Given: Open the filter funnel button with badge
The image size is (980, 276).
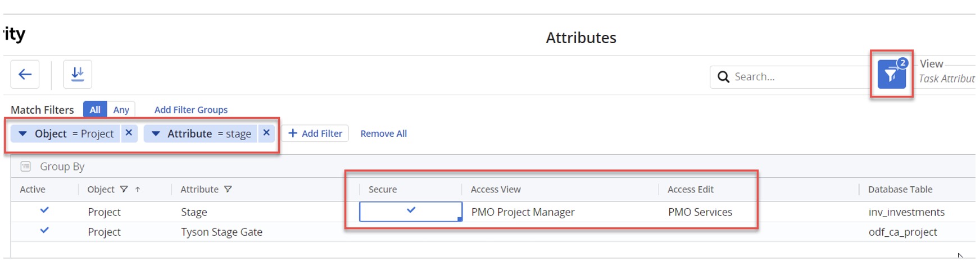Looking at the screenshot, I should pos(892,75).
